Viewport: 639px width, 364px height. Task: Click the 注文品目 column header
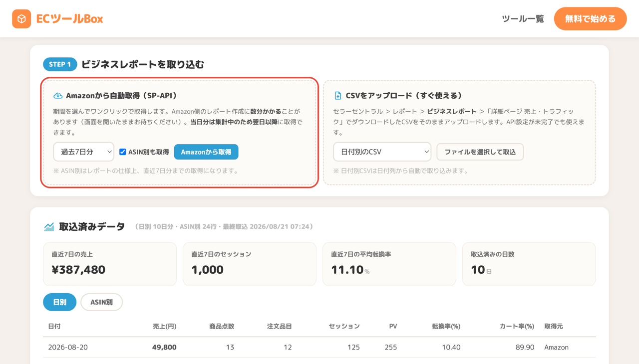tap(280, 326)
